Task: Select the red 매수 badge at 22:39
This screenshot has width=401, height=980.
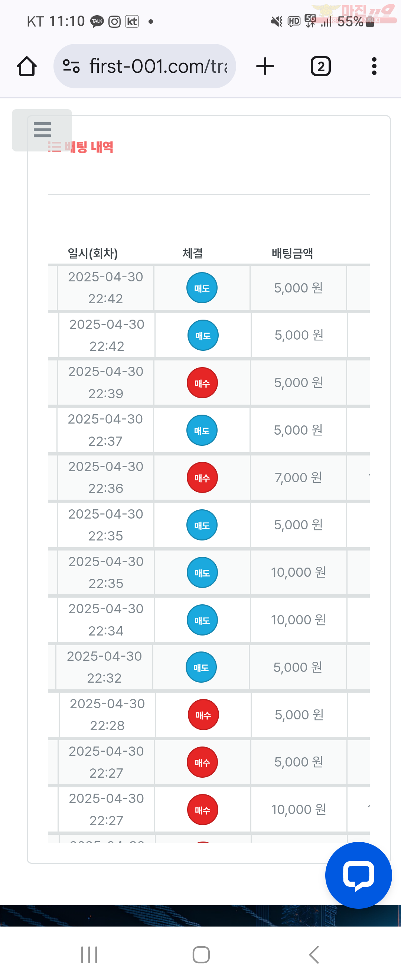Action: 202,383
